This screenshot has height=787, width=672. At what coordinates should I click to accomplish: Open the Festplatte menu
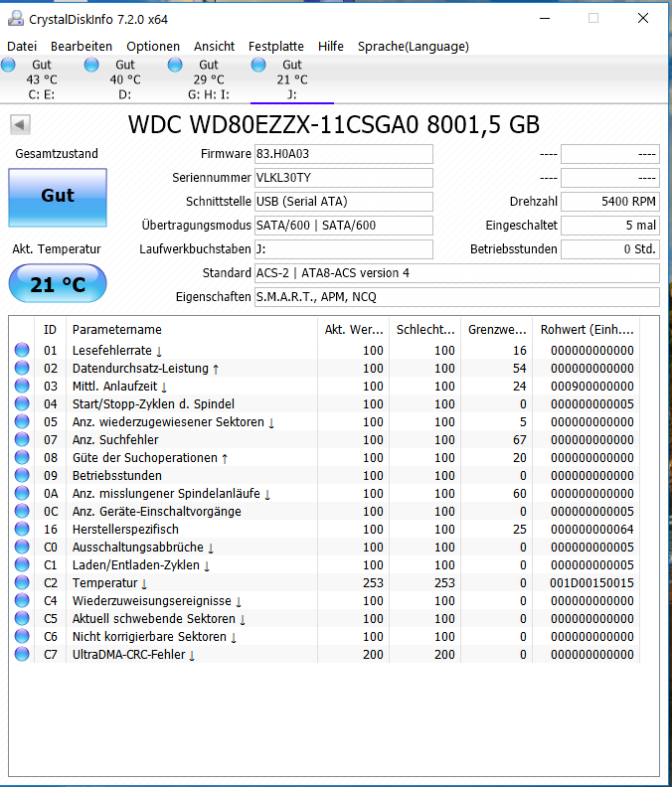(x=276, y=46)
